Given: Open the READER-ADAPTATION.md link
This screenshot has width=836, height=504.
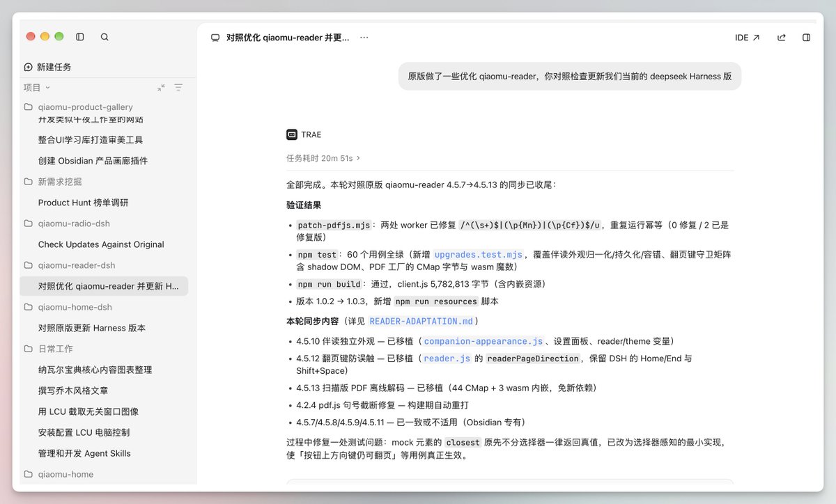Looking at the screenshot, I should 421,322.
